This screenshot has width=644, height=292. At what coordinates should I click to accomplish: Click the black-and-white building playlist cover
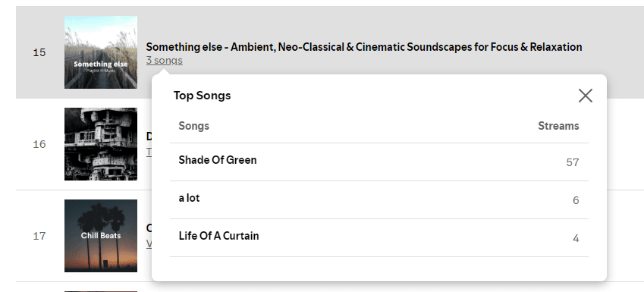(101, 144)
